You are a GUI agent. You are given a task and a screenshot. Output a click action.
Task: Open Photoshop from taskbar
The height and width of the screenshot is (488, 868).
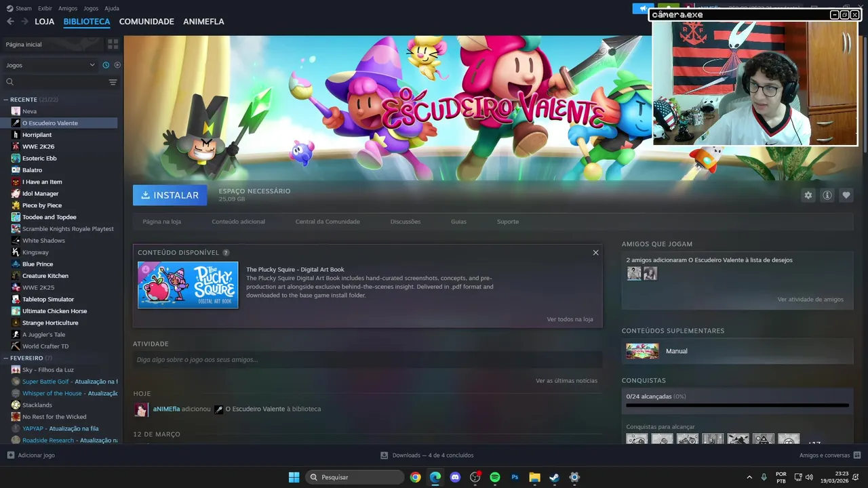pyautogui.click(x=515, y=477)
